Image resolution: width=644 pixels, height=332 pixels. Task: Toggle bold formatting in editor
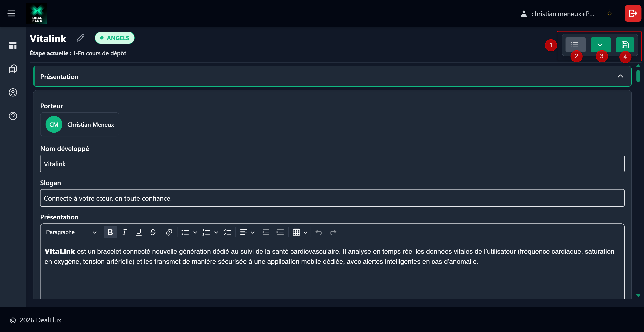tap(110, 232)
